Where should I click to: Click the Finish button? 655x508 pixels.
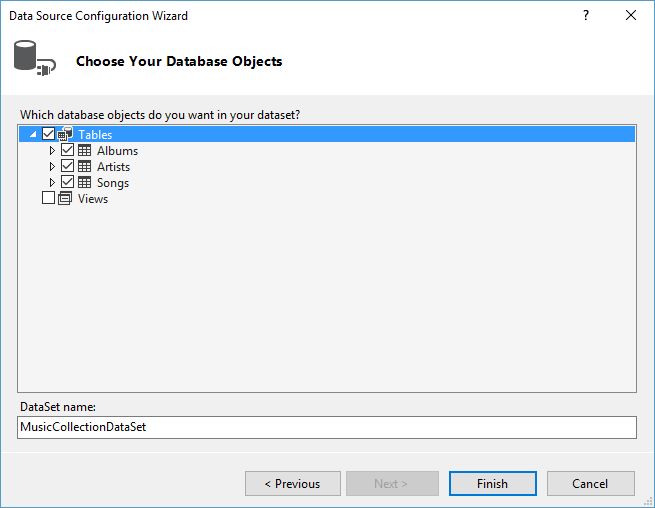pos(493,484)
